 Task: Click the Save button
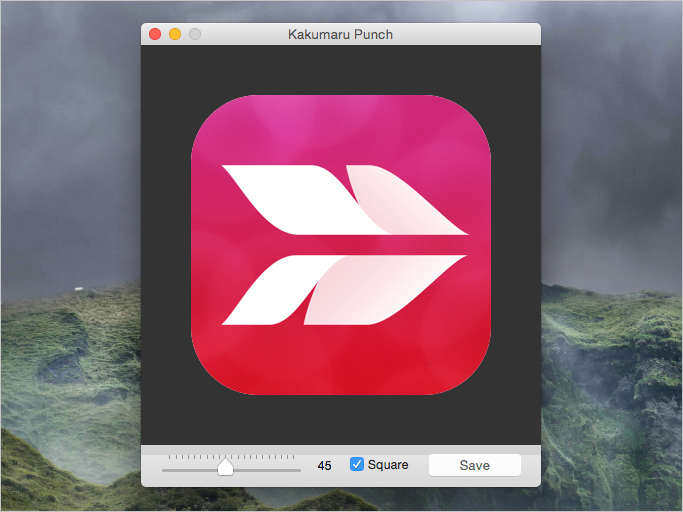pos(475,465)
